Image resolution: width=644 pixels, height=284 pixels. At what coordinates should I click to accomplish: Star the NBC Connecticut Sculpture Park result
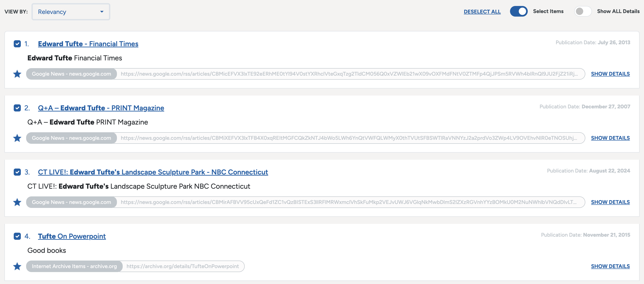[17, 202]
